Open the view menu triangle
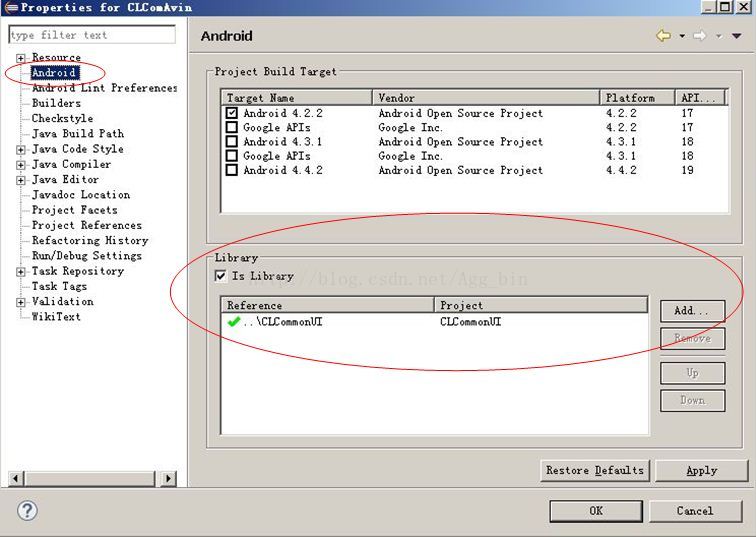 [737, 36]
